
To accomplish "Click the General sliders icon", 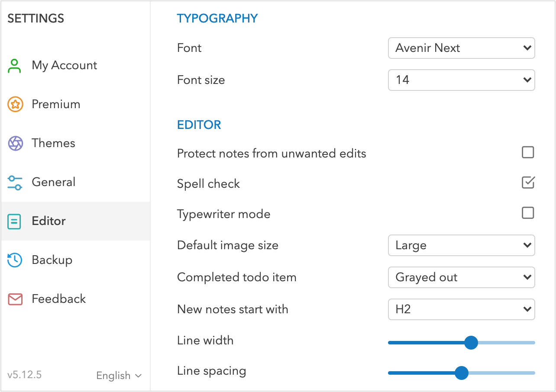I will click(15, 182).
